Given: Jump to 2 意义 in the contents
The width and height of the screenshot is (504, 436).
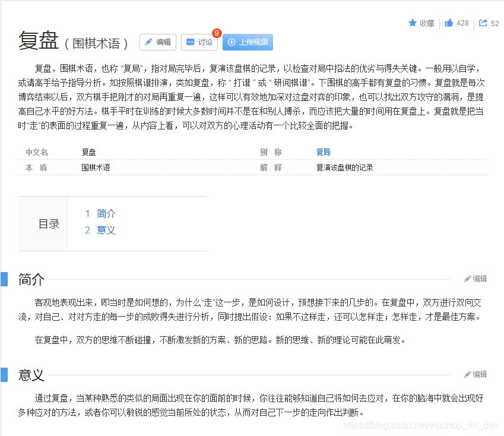Looking at the screenshot, I should [100, 230].
